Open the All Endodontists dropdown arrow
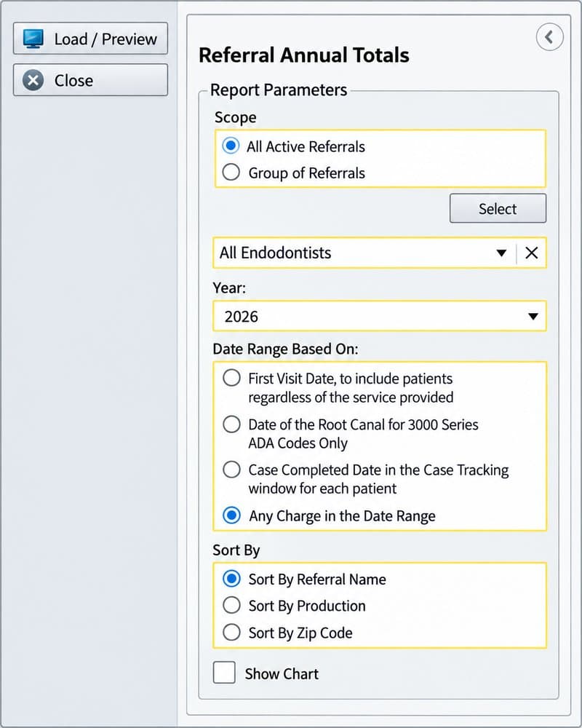Screen dimensions: 582x728 (501, 253)
